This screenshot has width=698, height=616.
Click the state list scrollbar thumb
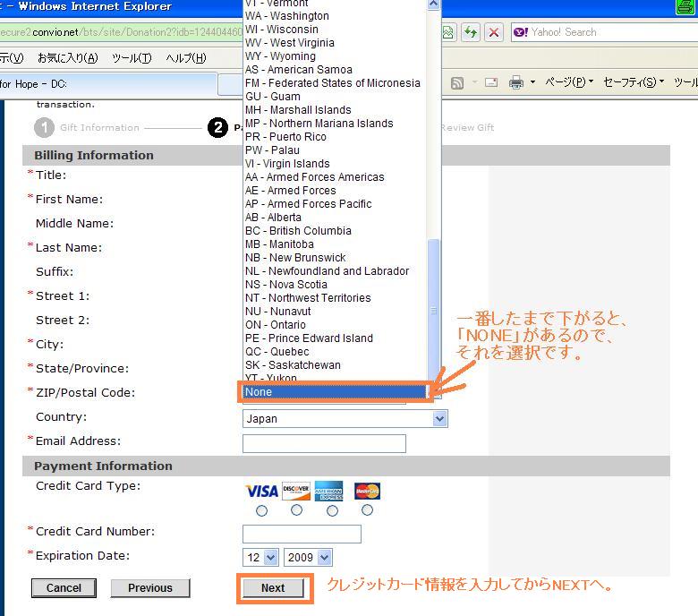(434, 310)
